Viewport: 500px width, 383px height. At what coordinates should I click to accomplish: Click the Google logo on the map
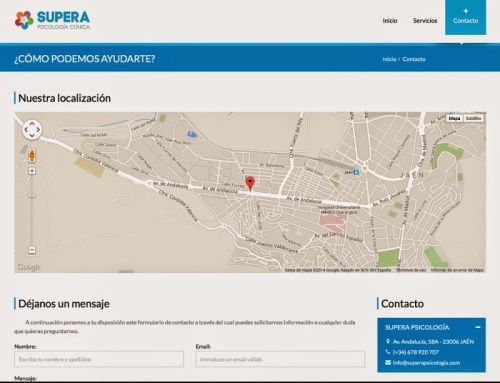click(x=29, y=267)
